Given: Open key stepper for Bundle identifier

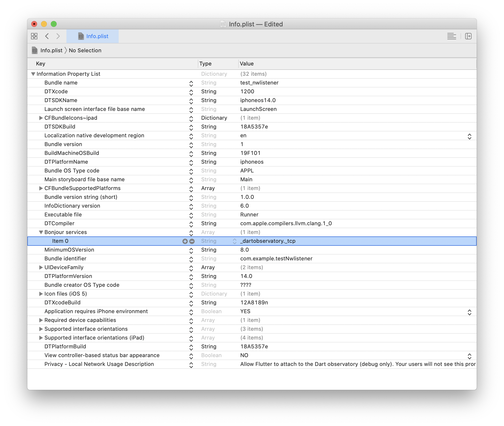Looking at the screenshot, I should [191, 259].
